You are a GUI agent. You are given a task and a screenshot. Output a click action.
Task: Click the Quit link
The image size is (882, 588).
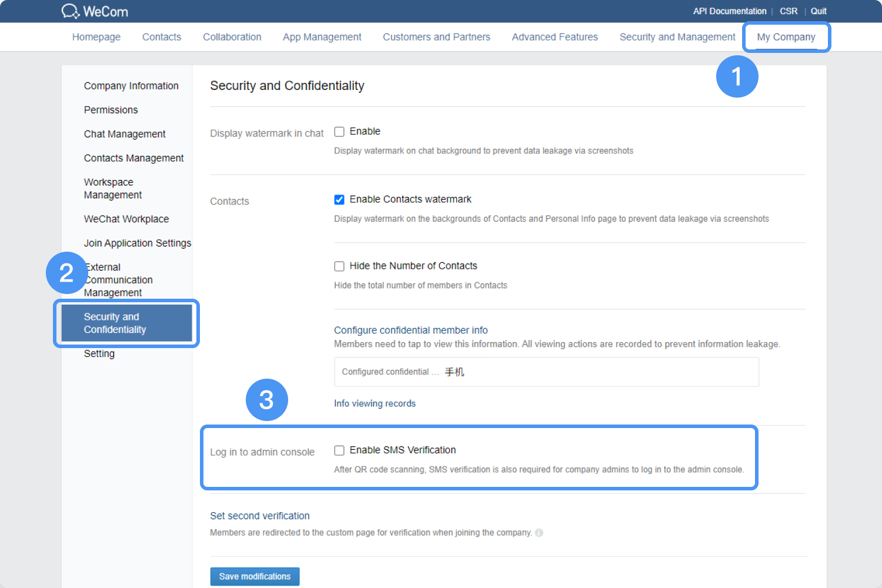click(818, 11)
